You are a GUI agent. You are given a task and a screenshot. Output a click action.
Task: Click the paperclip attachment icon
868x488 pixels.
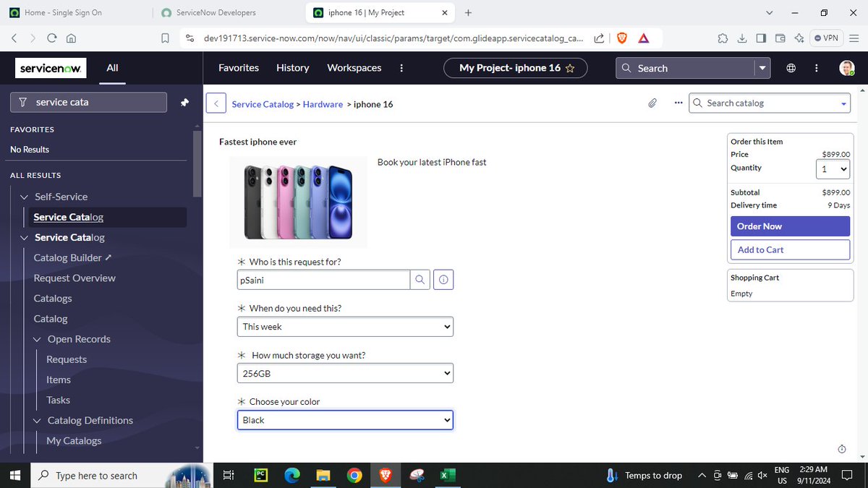click(x=652, y=103)
